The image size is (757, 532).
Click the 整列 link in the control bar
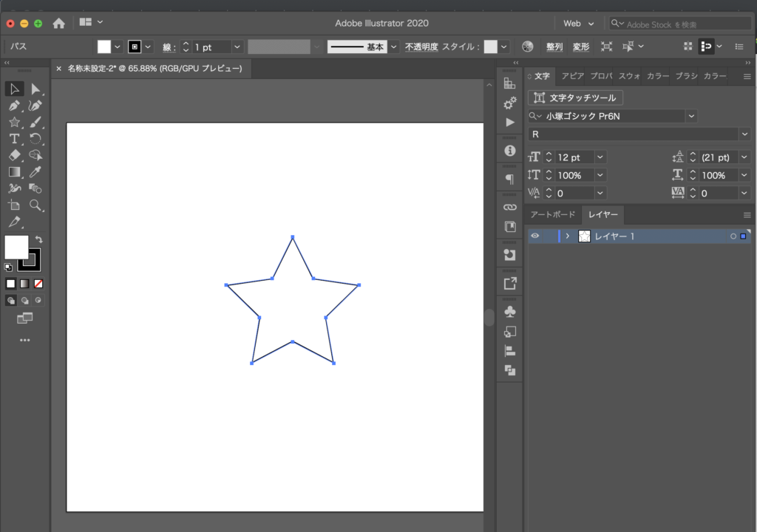553,46
